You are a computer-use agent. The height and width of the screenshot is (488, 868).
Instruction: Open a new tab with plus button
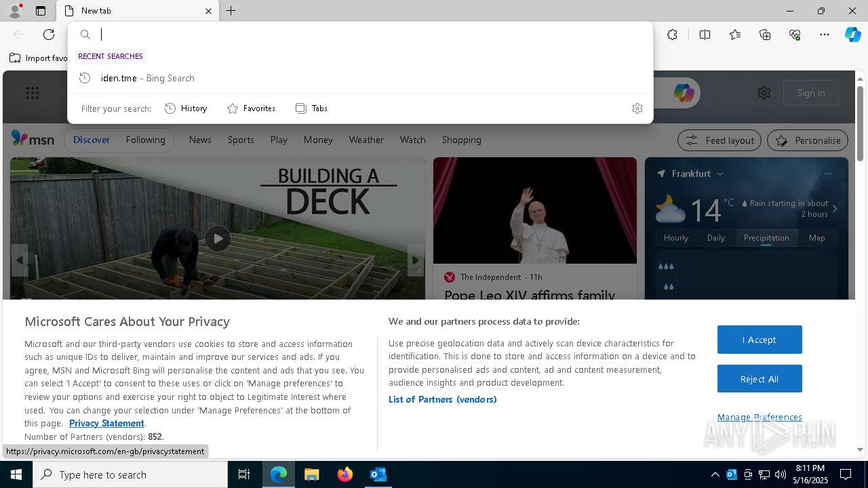tap(231, 11)
